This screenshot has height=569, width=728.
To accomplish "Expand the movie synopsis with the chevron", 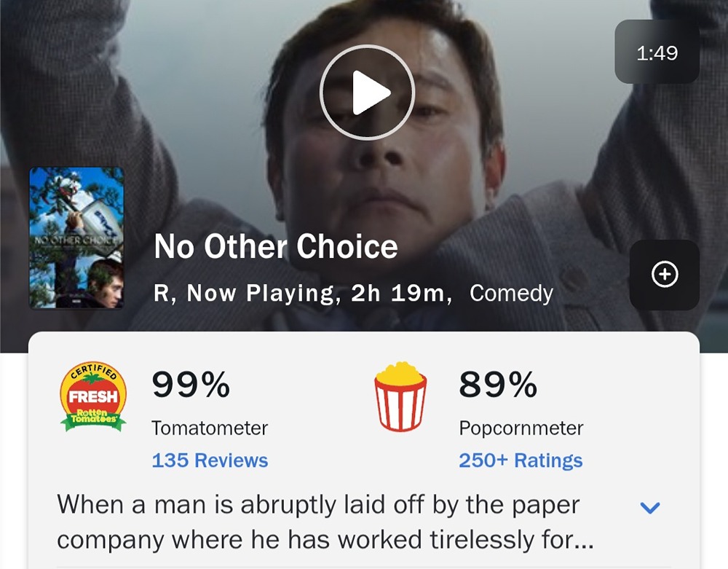I will click(x=649, y=508).
